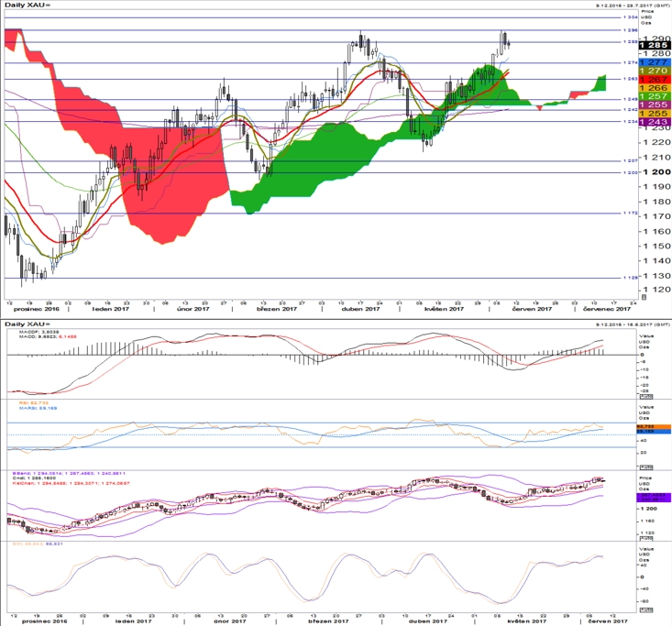Click the 1 172 horizontal level label
The width and height of the screenshot is (672, 626).
tap(631, 213)
